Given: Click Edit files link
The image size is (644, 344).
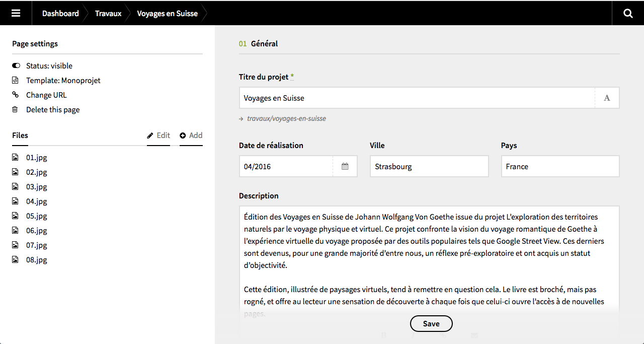Looking at the screenshot, I should [x=158, y=135].
